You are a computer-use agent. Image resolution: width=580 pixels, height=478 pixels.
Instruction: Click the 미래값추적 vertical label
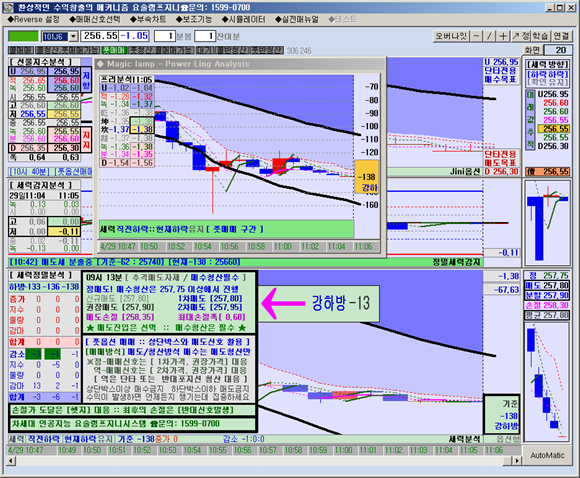[530, 121]
